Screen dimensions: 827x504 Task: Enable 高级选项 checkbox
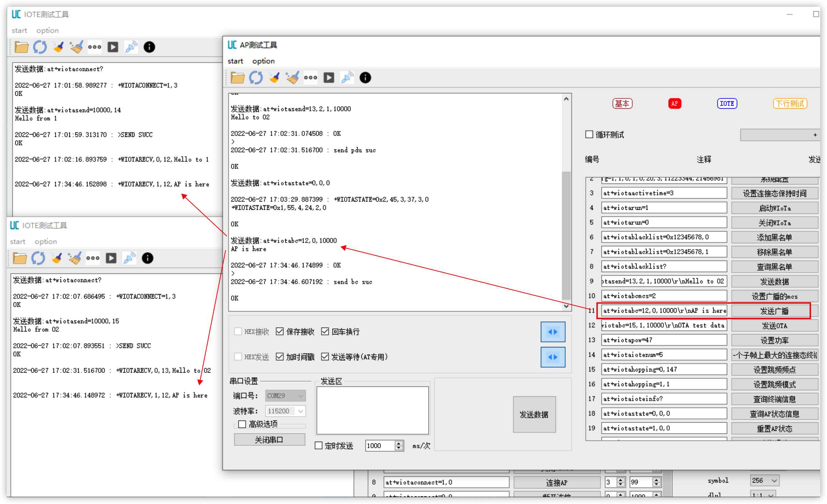[x=242, y=424]
